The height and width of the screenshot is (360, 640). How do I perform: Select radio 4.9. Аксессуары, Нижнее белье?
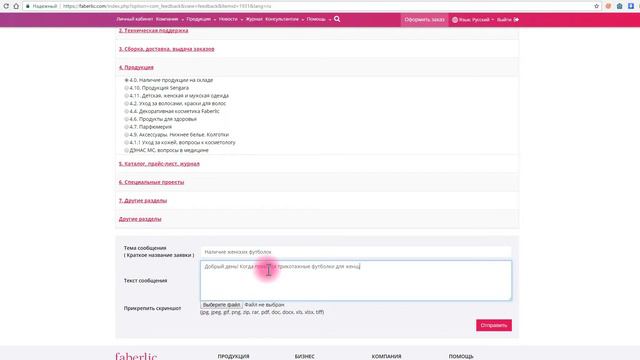tap(127, 134)
